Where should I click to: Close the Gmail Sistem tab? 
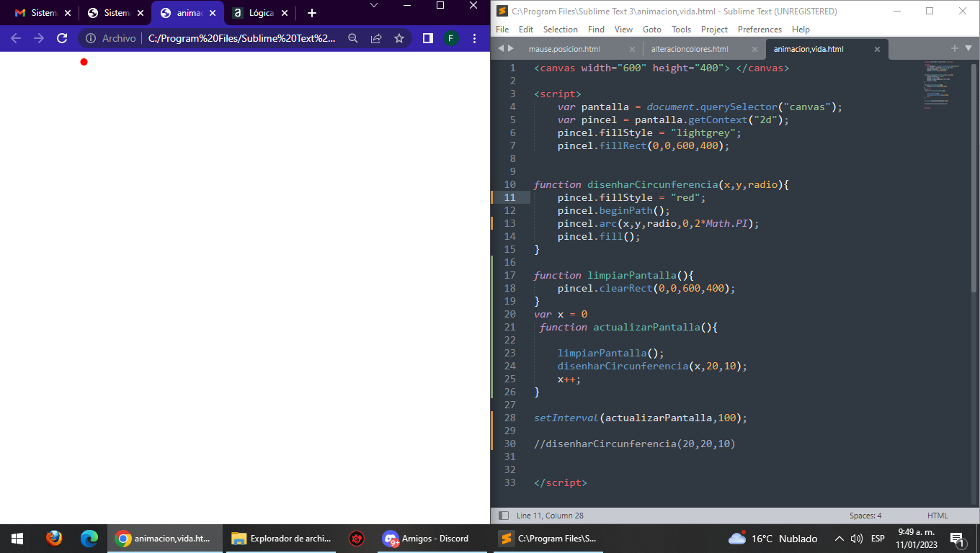click(x=68, y=13)
